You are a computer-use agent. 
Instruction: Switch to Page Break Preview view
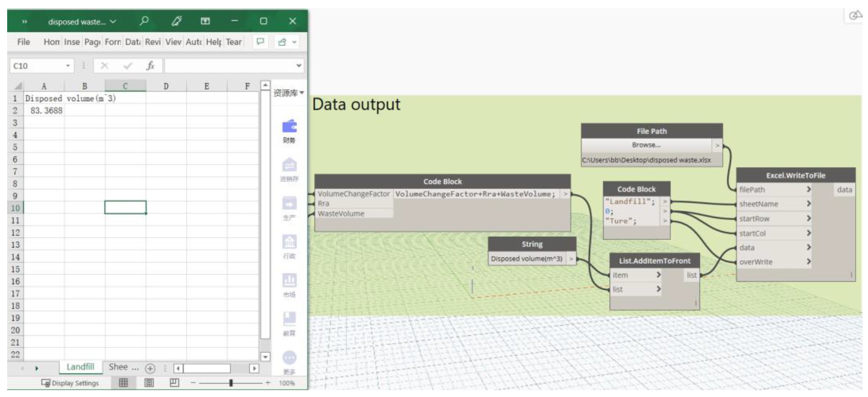(174, 382)
